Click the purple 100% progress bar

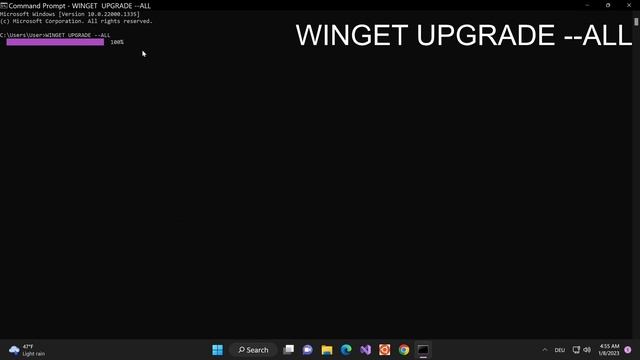pyautogui.click(x=55, y=42)
